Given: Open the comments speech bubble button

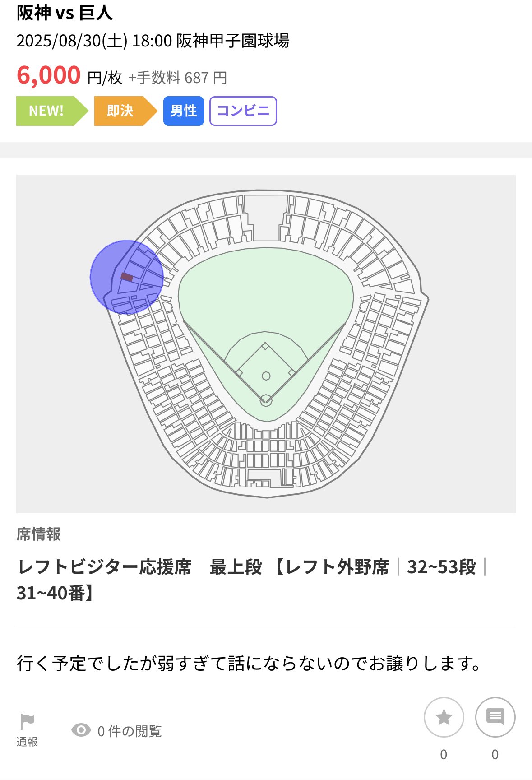Looking at the screenshot, I should click(x=495, y=717).
